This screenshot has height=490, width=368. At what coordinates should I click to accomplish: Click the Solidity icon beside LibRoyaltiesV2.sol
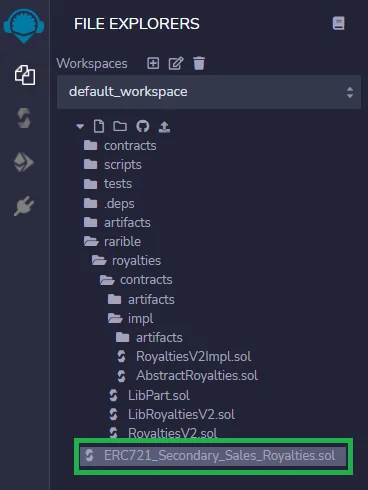[x=113, y=414]
